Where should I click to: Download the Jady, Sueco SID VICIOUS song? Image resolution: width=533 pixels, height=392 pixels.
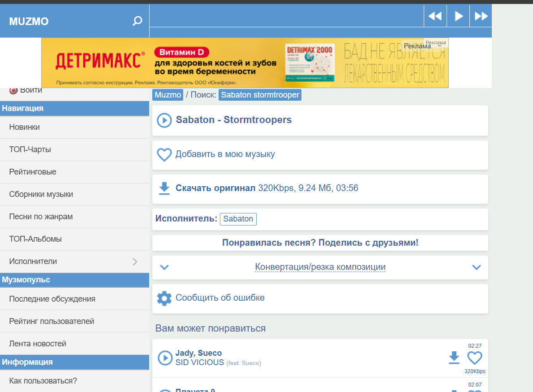454,358
